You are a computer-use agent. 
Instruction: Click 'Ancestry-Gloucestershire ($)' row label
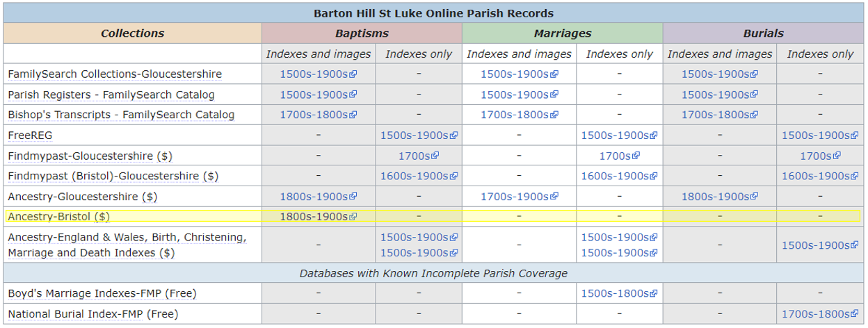pos(82,197)
